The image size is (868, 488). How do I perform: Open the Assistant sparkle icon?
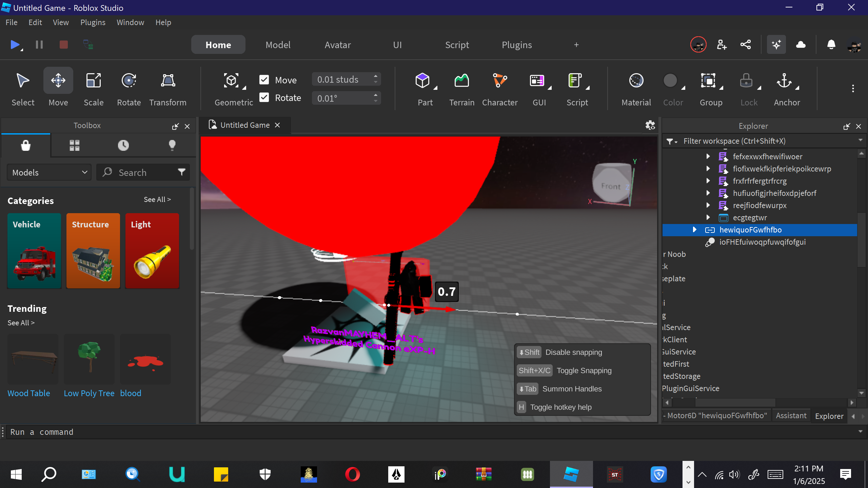[x=776, y=45]
